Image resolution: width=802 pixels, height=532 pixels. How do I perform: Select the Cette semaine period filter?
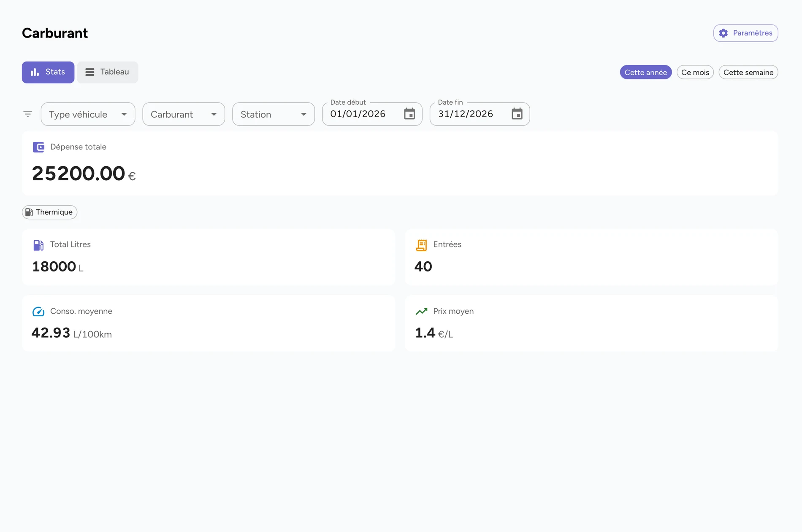(x=748, y=72)
